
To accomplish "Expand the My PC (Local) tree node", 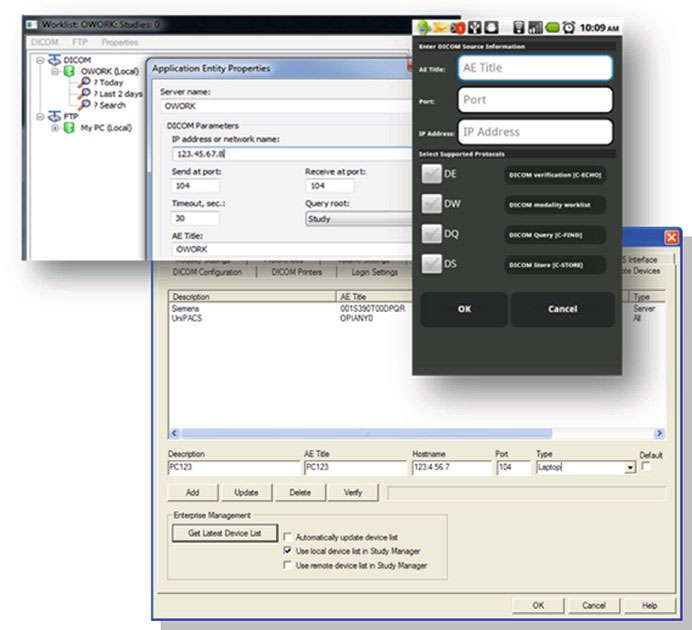I will point(56,128).
